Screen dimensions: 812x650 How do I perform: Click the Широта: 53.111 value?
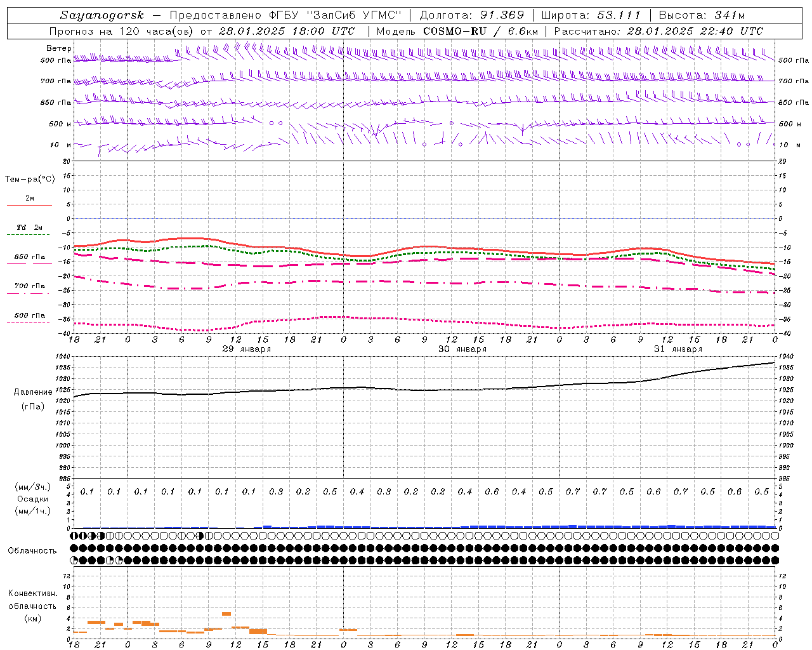click(590, 15)
